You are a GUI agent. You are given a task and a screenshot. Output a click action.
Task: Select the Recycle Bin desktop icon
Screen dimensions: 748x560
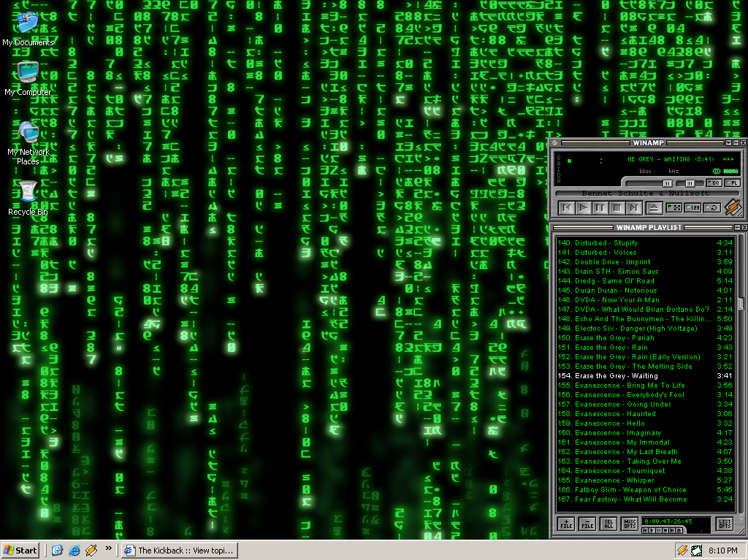(x=28, y=198)
